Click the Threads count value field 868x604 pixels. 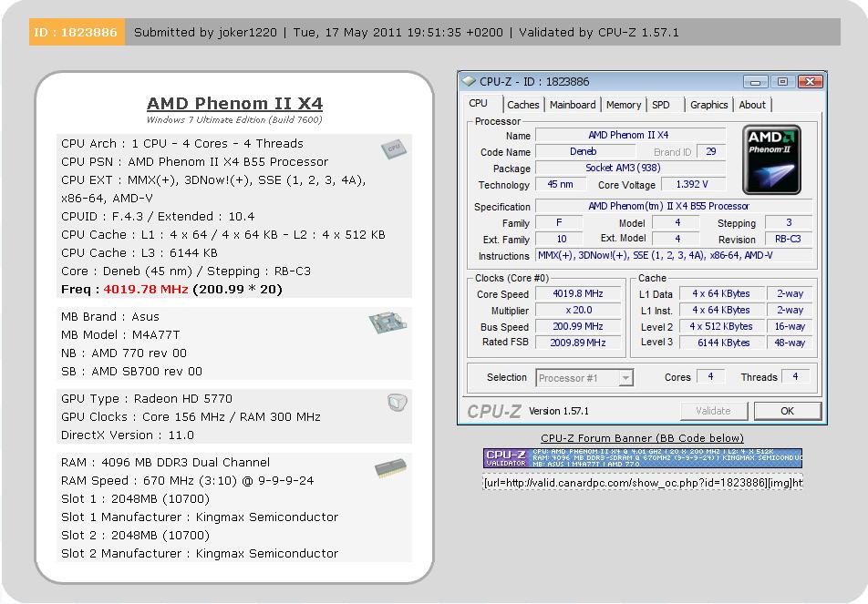pos(795,376)
